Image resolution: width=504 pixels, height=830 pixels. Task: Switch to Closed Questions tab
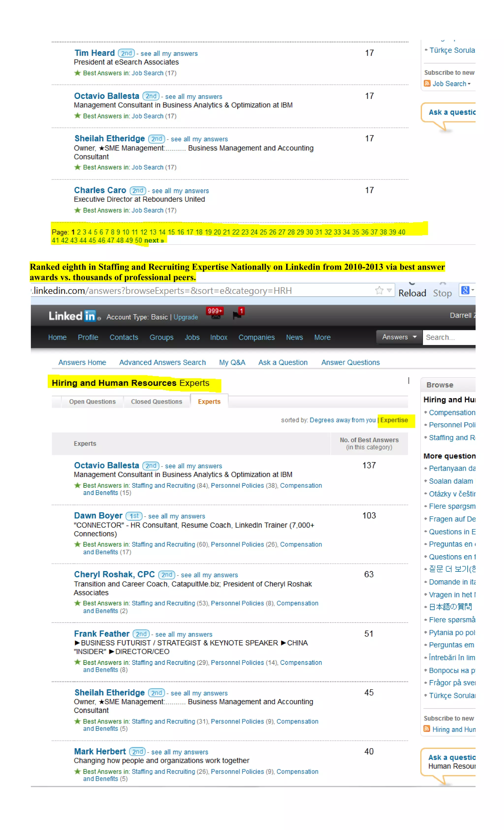(x=156, y=402)
